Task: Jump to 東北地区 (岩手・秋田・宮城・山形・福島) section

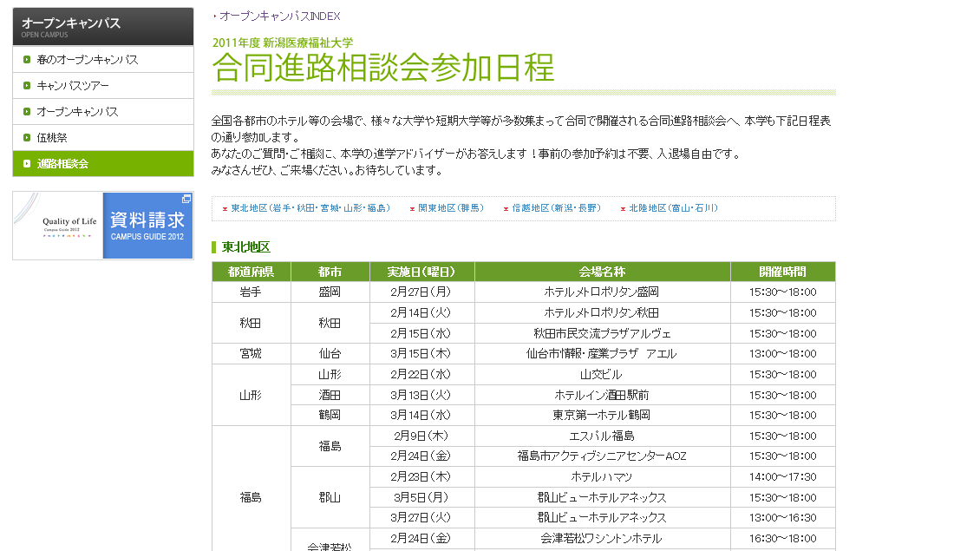Action: pos(310,208)
